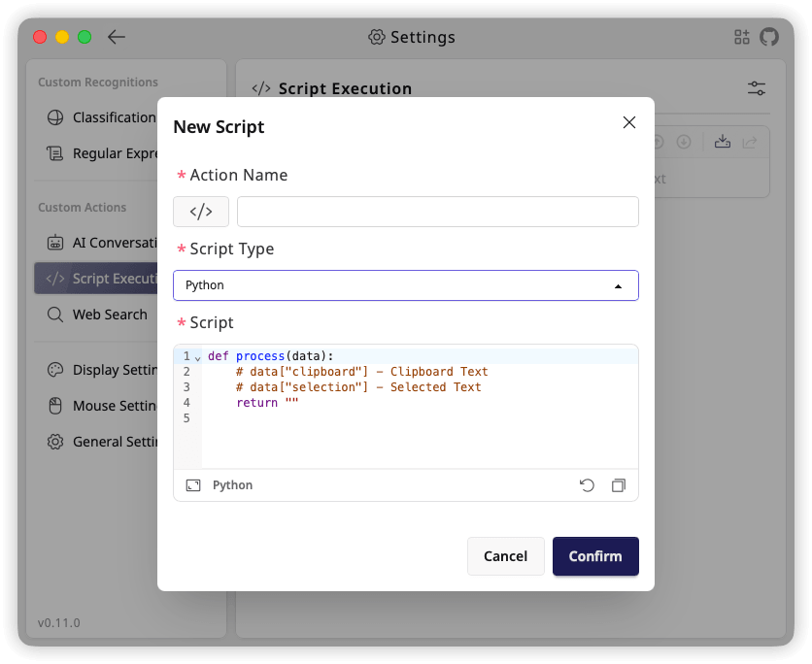
Task: Click the back arrow in title bar
Action: tap(116, 37)
